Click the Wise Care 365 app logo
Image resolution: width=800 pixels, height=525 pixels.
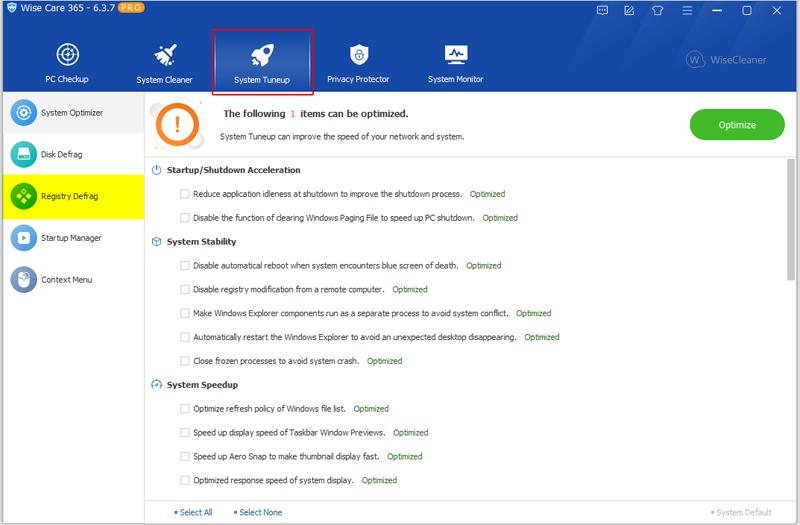[12, 8]
